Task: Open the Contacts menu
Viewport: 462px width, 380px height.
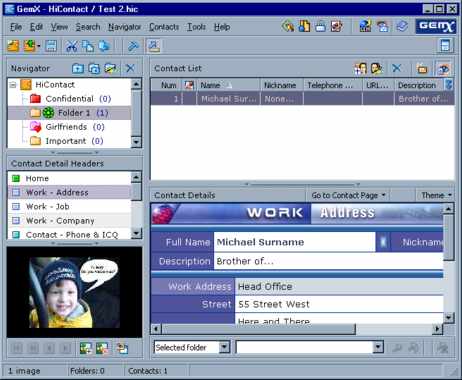Action: click(164, 27)
